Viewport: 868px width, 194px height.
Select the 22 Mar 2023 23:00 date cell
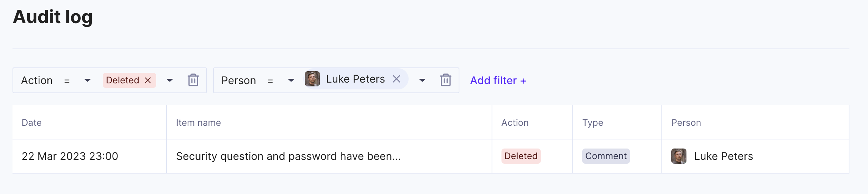click(70, 156)
